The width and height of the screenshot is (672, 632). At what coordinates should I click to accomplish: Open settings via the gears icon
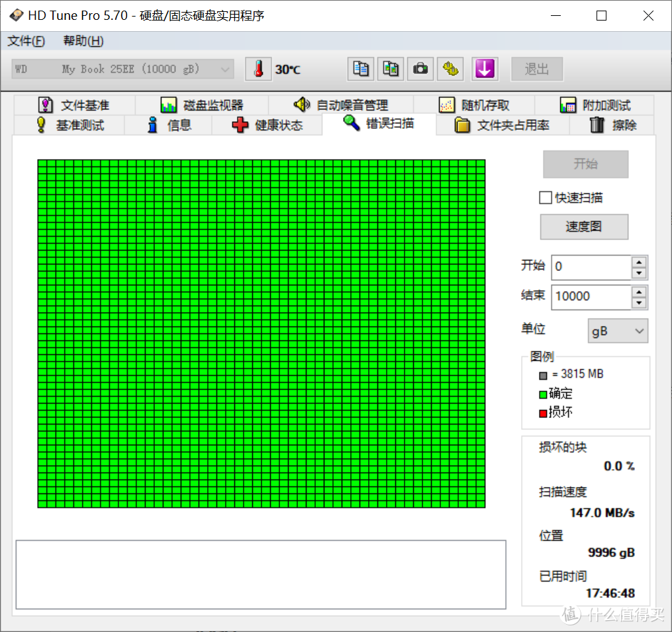tap(450, 69)
